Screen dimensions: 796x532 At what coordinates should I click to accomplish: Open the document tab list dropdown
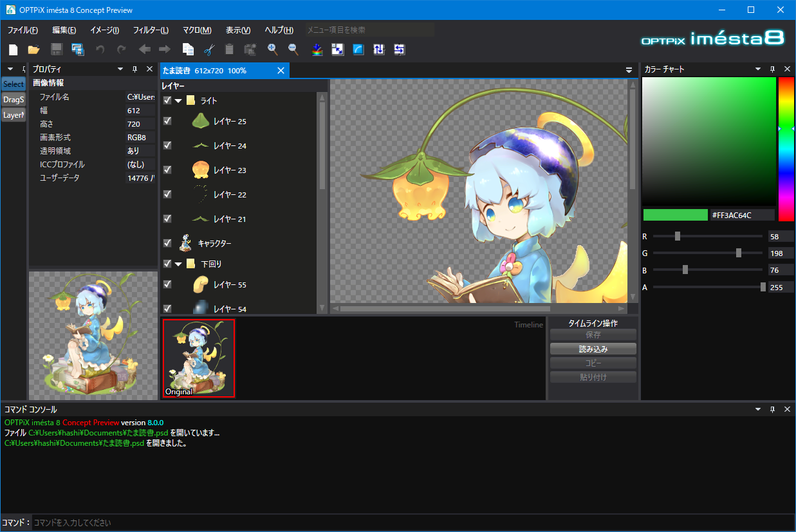(x=629, y=70)
